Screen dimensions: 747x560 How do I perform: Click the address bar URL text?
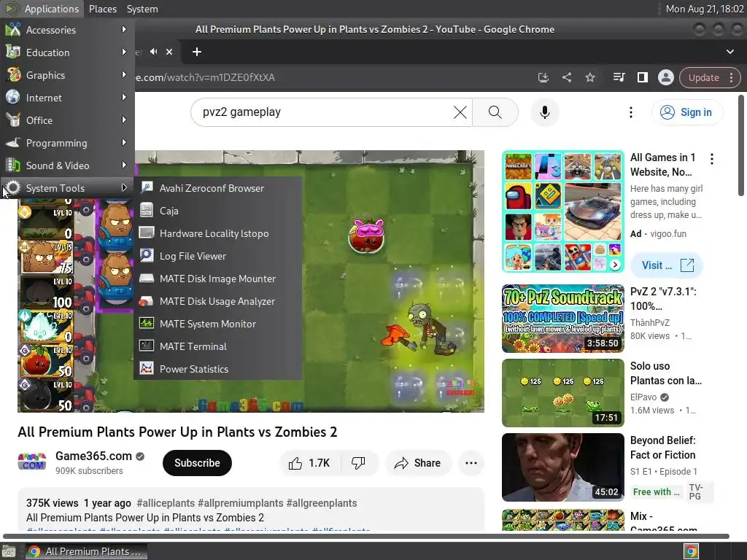(x=205, y=77)
